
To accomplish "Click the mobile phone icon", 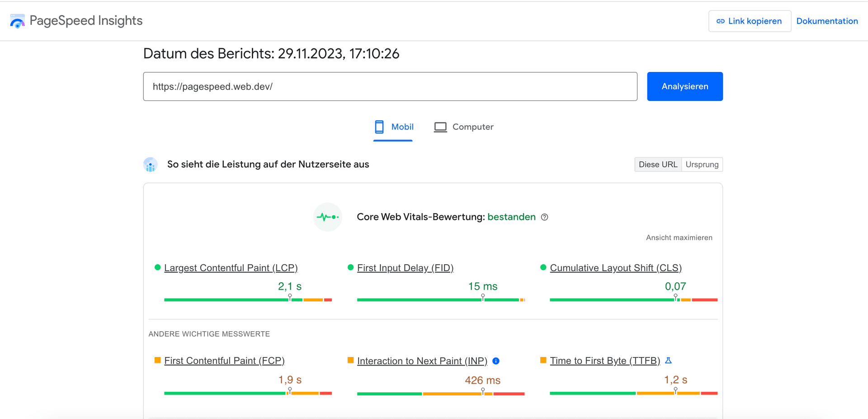I will click(379, 127).
